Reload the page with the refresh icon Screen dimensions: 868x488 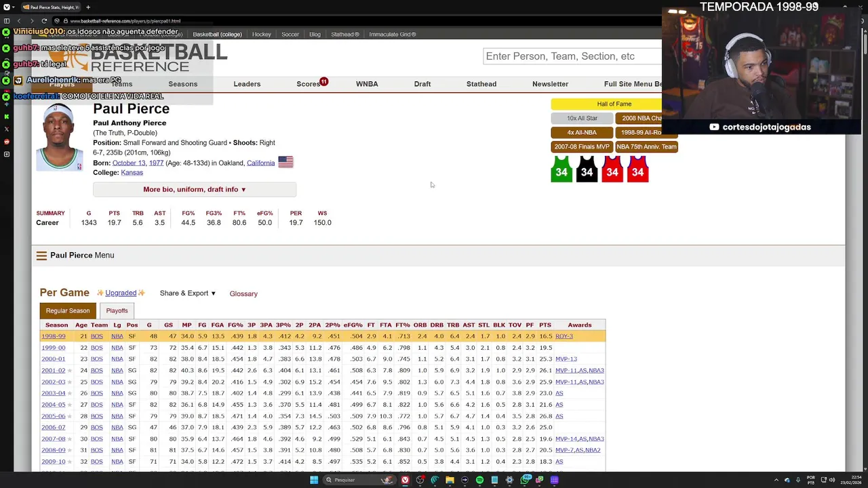[x=44, y=21]
